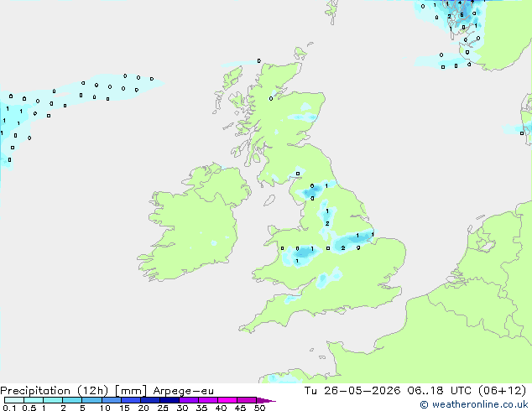Pick legend swatch between 20 and 25
This screenshot has height=411, width=532.
coord(150,400)
